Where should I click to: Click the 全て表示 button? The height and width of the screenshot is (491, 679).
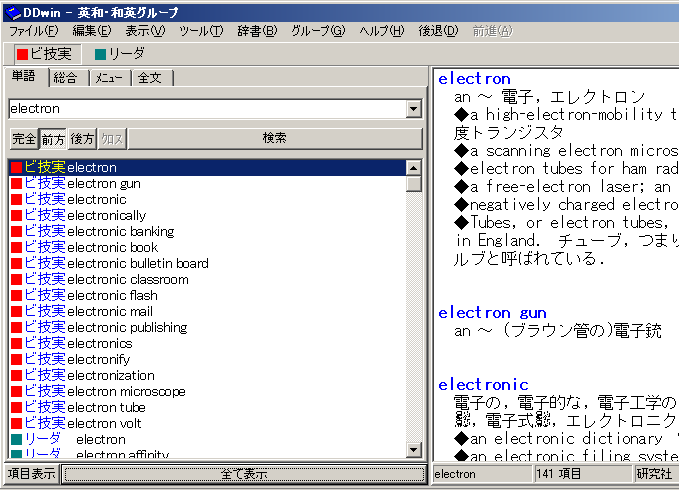pyautogui.click(x=244, y=474)
